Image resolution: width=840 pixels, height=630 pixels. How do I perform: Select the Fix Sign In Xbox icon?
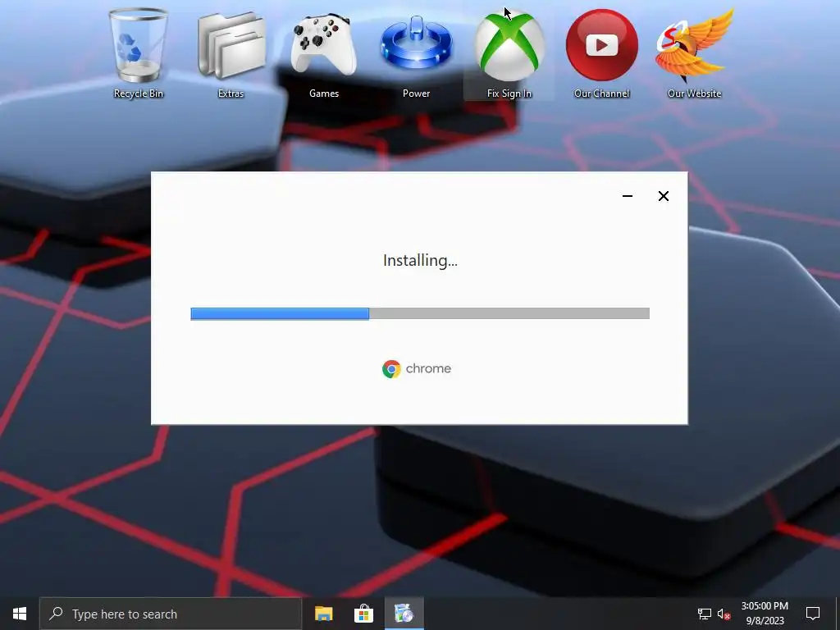click(509, 53)
